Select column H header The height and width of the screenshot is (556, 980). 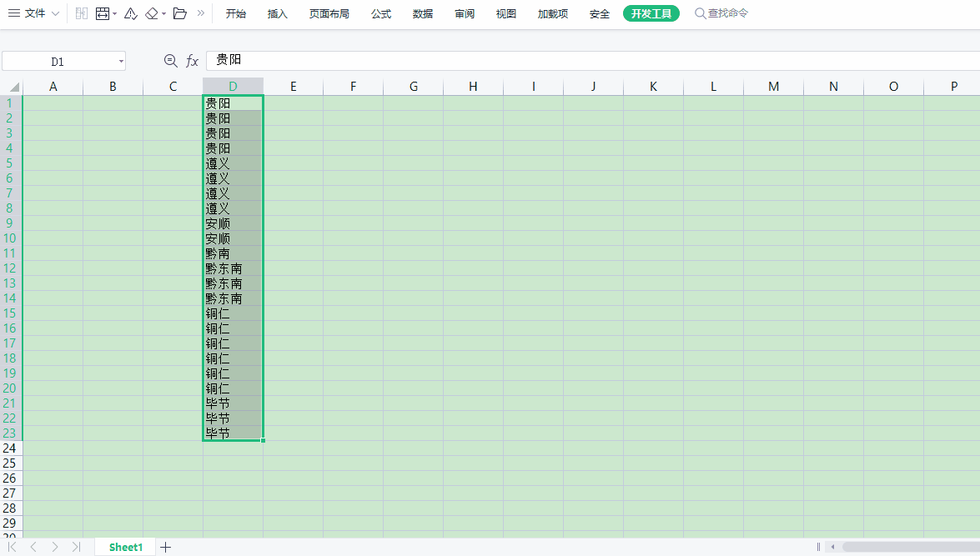click(x=473, y=86)
